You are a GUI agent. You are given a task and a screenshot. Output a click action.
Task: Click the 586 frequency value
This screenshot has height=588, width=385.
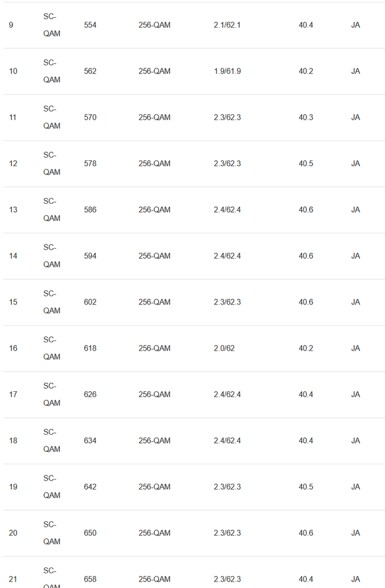pyautogui.click(x=90, y=210)
